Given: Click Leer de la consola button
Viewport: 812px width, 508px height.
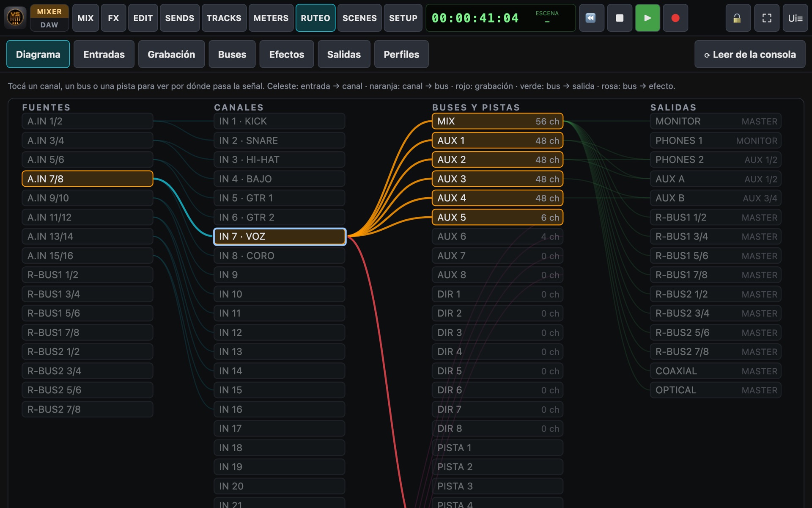Looking at the screenshot, I should (x=750, y=54).
